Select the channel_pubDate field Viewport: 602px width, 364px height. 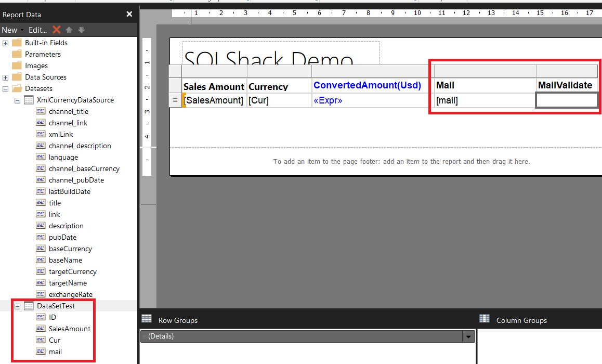[x=76, y=180]
